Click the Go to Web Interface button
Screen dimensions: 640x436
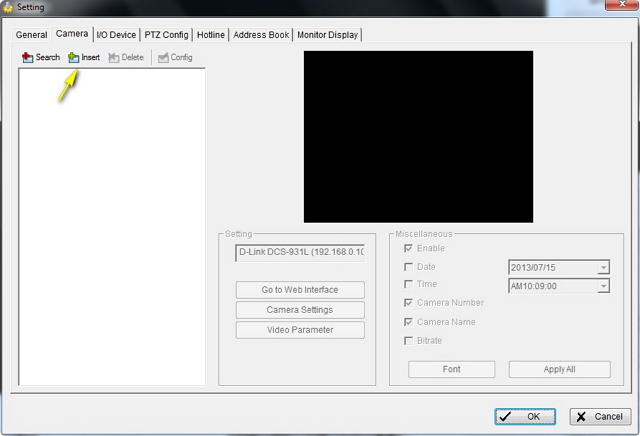coord(300,290)
